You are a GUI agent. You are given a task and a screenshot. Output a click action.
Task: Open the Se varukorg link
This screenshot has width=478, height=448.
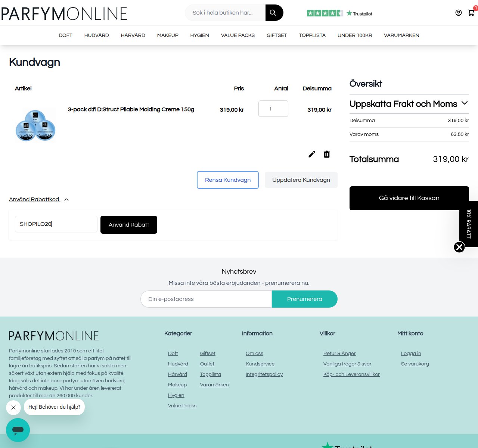(415, 364)
